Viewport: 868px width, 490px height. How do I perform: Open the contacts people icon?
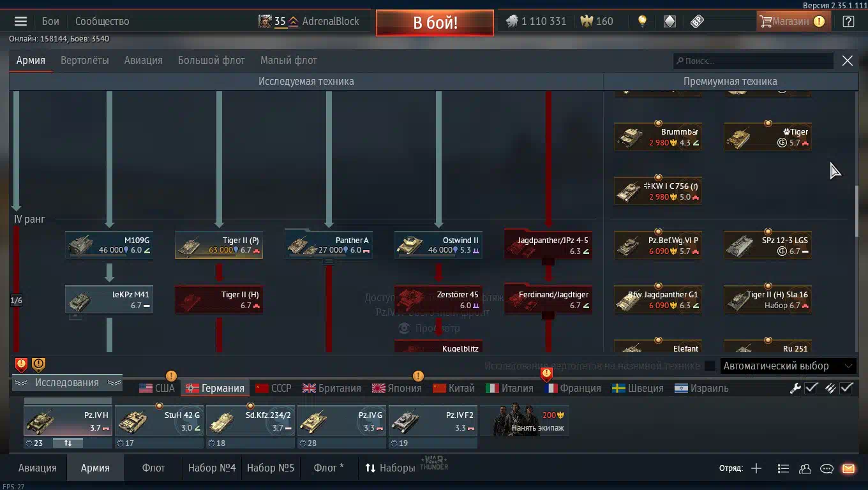pos(805,468)
